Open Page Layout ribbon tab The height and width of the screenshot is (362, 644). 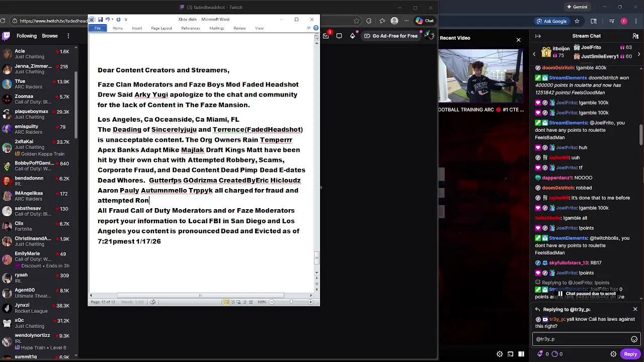click(162, 28)
